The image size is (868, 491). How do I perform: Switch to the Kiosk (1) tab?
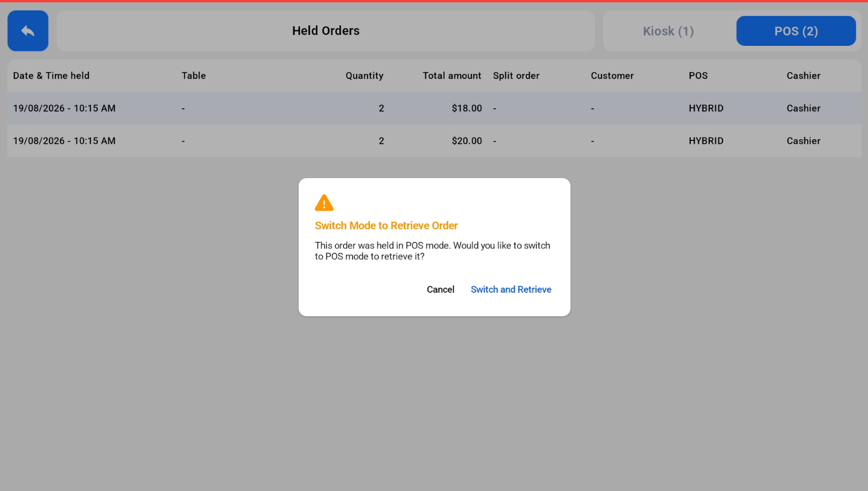(x=668, y=31)
